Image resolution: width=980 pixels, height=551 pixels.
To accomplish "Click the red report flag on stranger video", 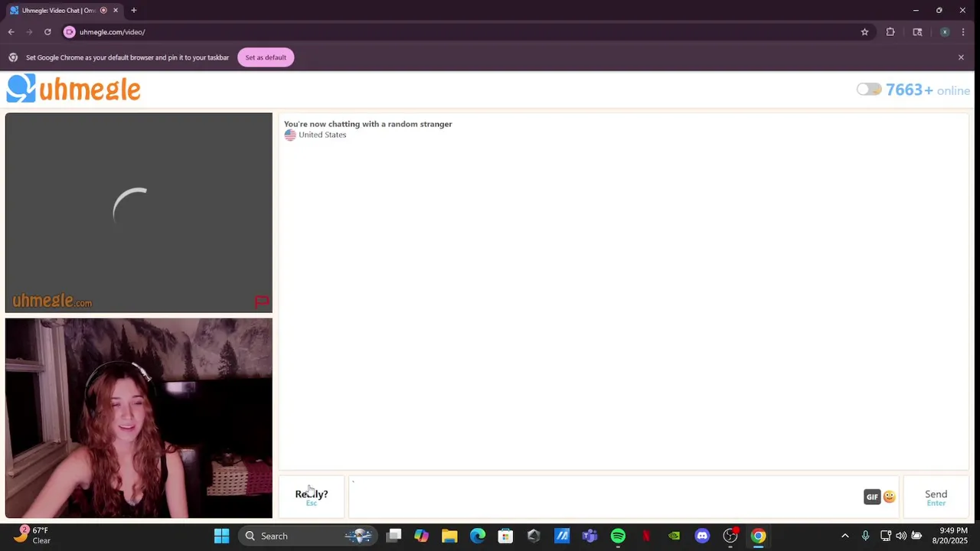I will tap(262, 302).
